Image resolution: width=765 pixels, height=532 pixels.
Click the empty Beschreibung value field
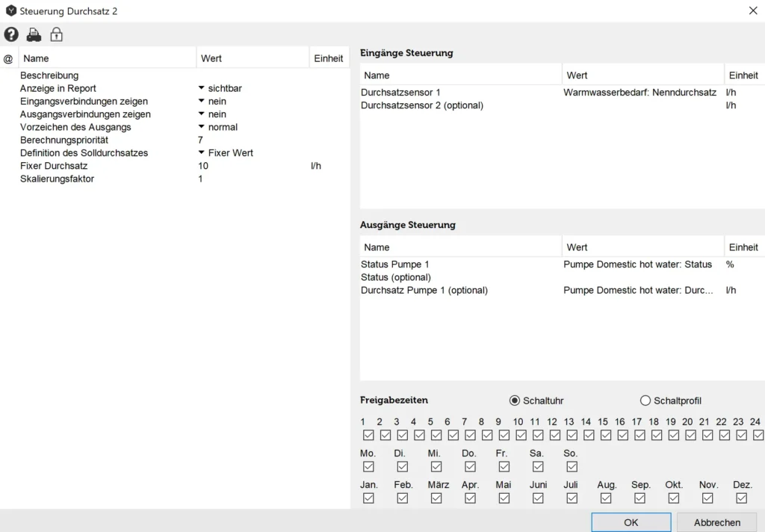(x=253, y=75)
